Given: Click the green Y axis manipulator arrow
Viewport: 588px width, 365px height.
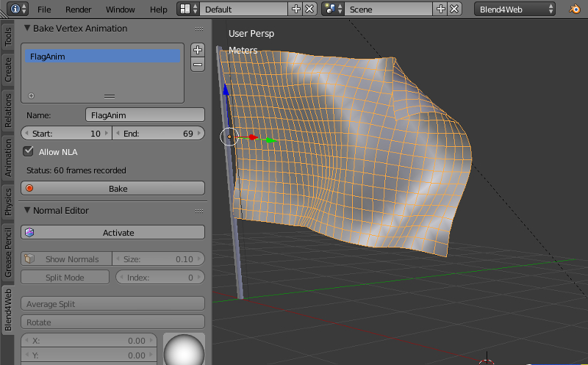Looking at the screenshot, I should pyautogui.click(x=271, y=140).
